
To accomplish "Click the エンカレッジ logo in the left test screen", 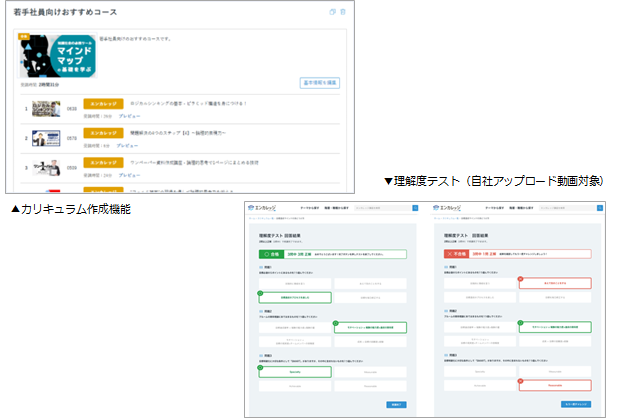I will 262,208.
